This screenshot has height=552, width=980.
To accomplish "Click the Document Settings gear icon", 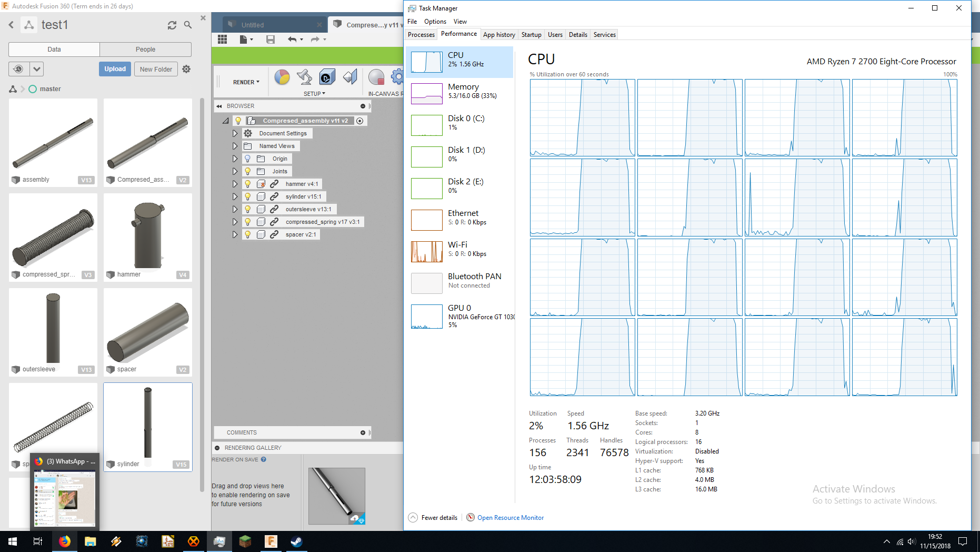I will click(x=248, y=133).
